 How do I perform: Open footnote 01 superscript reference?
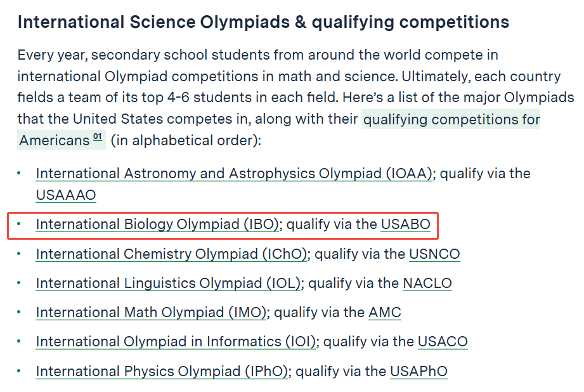97,137
